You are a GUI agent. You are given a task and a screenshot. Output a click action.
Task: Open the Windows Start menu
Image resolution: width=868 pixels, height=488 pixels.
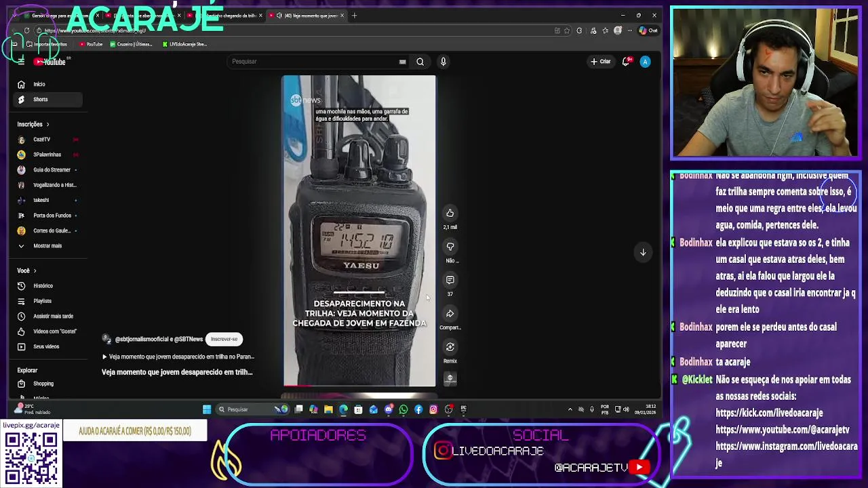(207, 409)
